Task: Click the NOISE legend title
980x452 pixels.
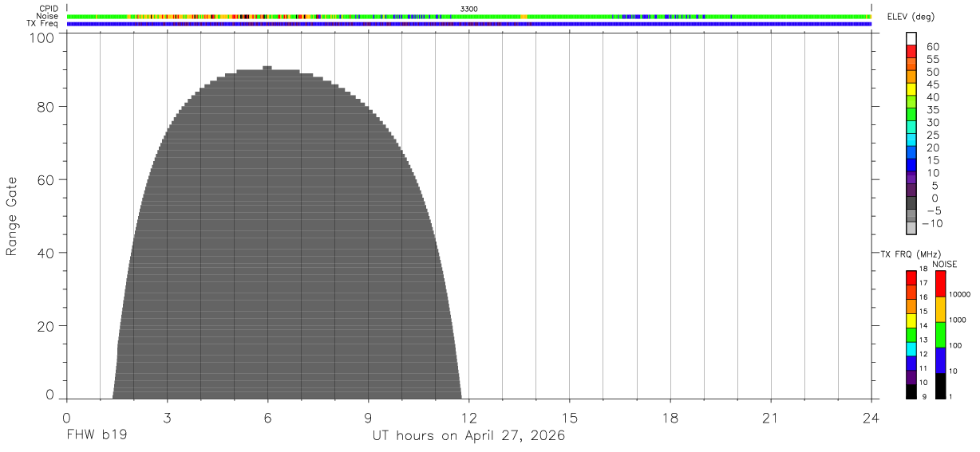Action: tap(945, 264)
